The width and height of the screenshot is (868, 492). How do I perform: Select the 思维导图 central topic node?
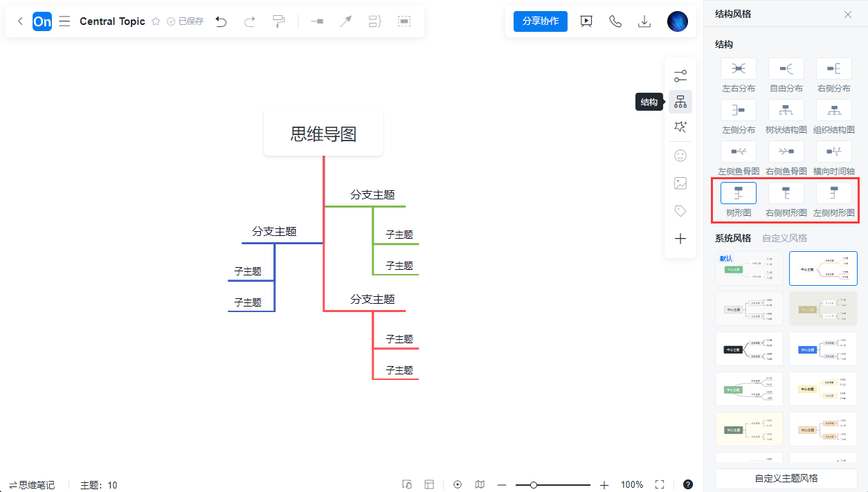pos(323,133)
